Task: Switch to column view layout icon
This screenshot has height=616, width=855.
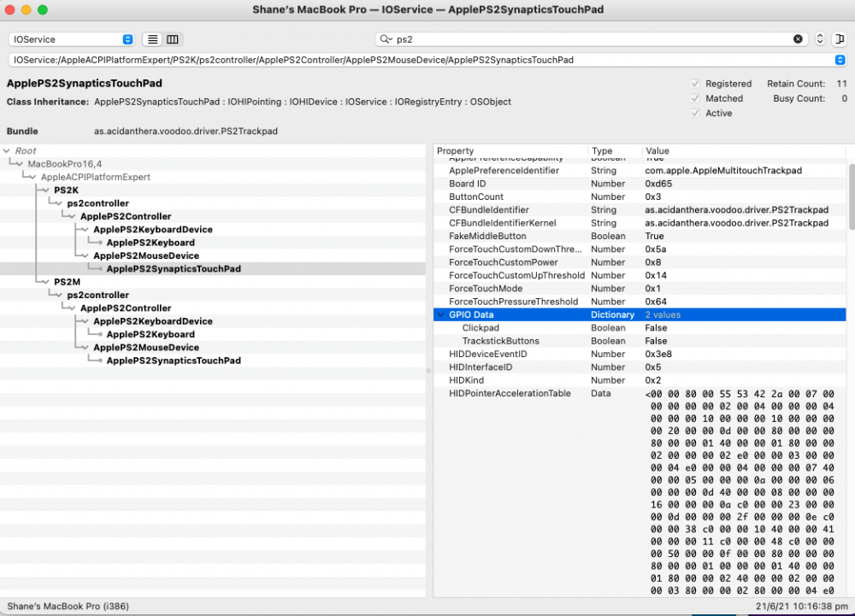Action: (x=173, y=39)
